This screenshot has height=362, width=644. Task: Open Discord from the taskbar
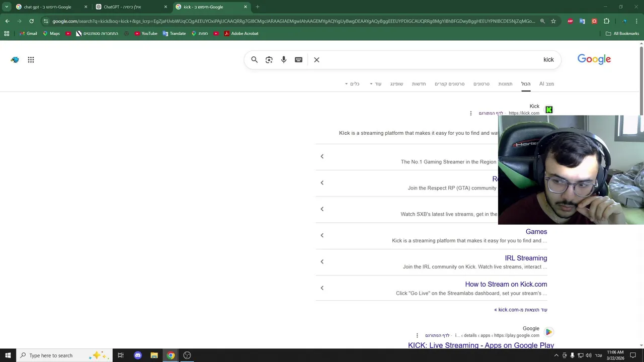[x=137, y=355]
